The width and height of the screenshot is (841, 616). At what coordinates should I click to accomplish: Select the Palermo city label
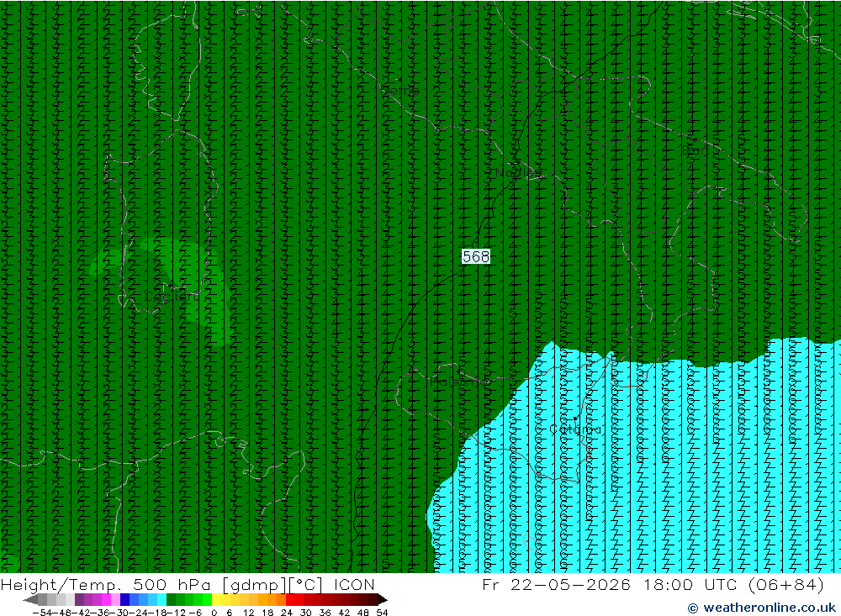tap(460, 382)
